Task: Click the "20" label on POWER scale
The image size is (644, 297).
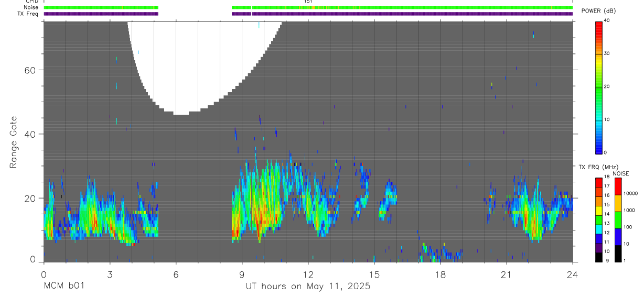Action: coord(606,87)
